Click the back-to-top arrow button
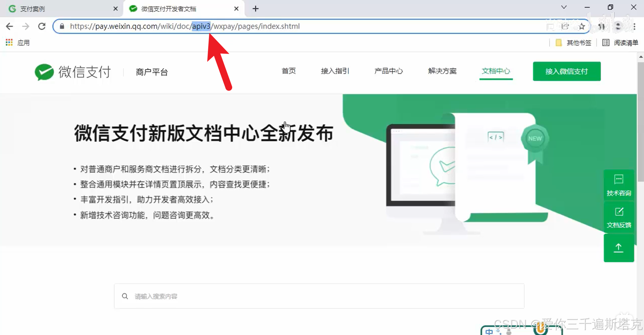644x335 pixels. tap(619, 248)
